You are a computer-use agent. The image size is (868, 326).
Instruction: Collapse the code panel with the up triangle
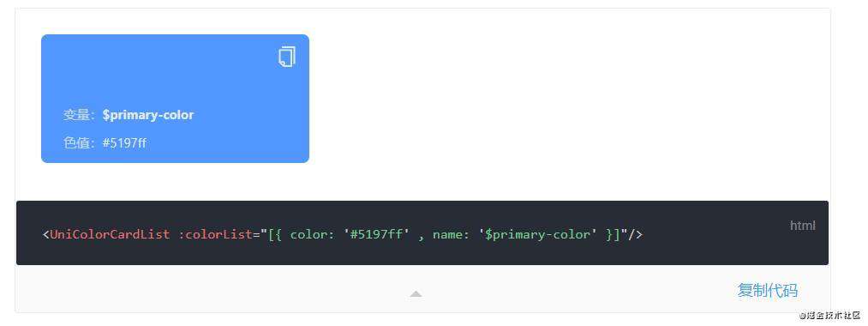pos(416,294)
